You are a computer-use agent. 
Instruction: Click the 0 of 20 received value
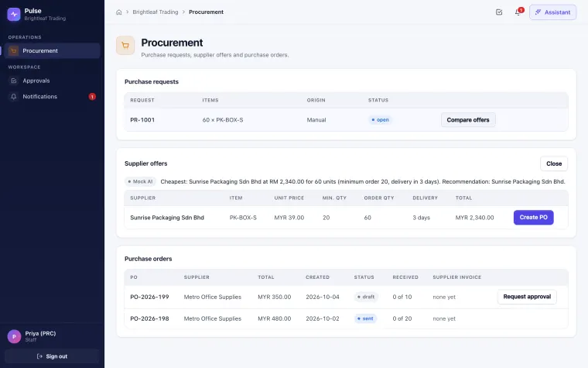(402, 318)
